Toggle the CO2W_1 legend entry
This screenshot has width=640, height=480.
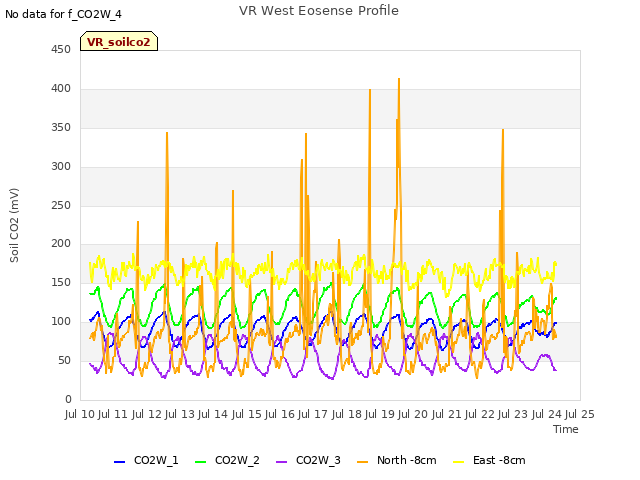coord(146,461)
